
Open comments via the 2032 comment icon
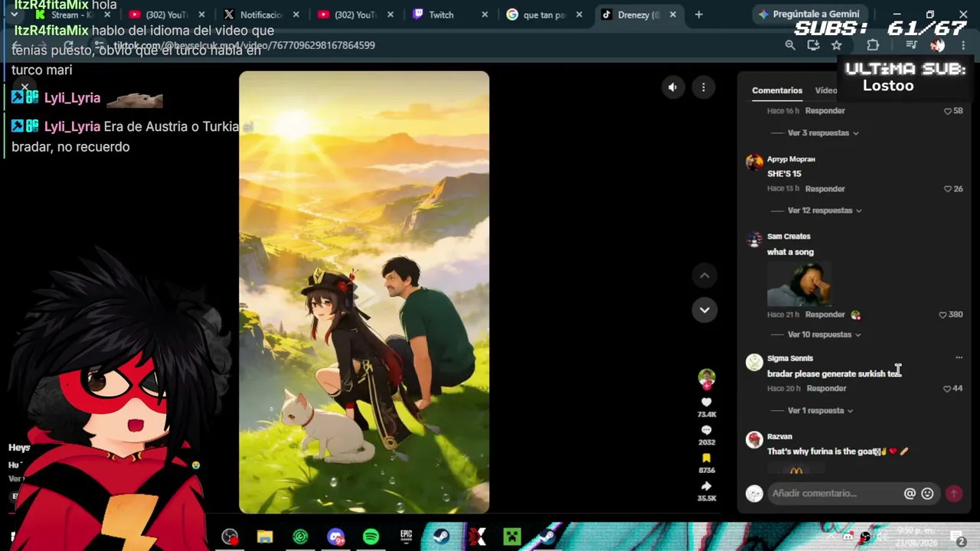[x=706, y=430]
